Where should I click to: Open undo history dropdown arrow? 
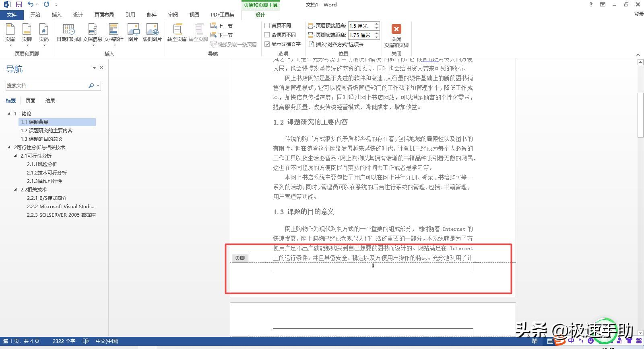coord(37,4)
